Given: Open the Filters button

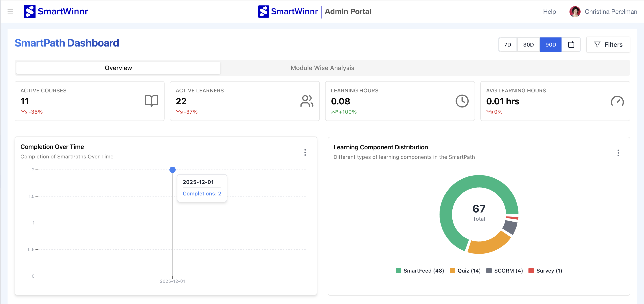Looking at the screenshot, I should click(x=608, y=45).
